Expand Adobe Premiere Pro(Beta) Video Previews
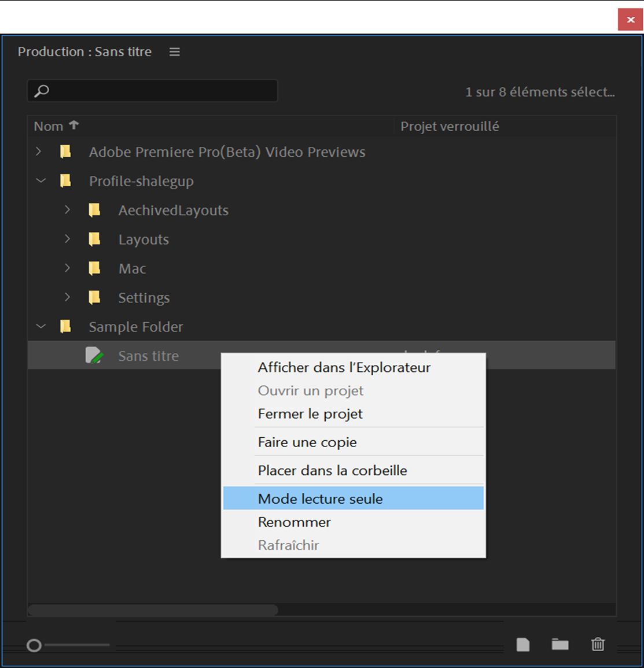Viewport: 644px width, 668px height. pos(38,152)
